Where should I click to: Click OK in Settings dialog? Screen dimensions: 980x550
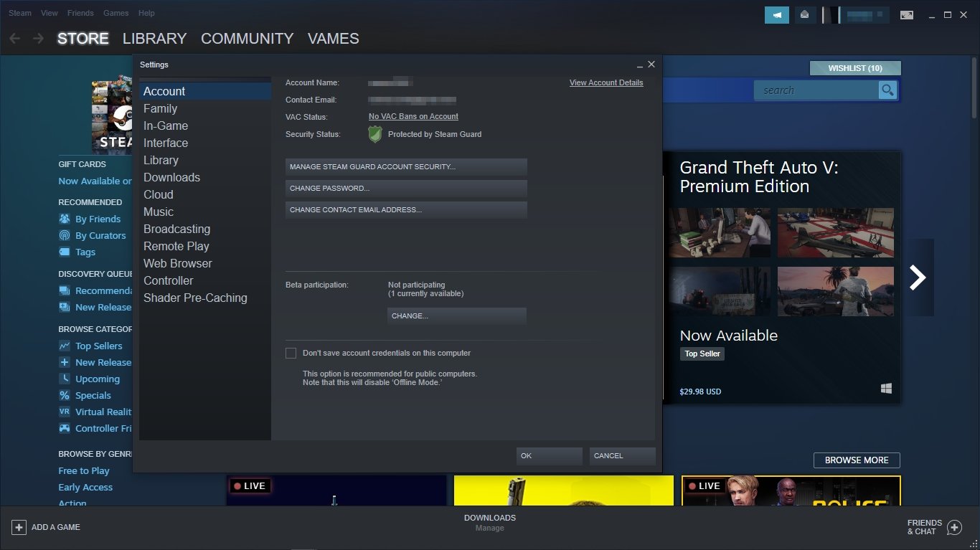(x=550, y=456)
